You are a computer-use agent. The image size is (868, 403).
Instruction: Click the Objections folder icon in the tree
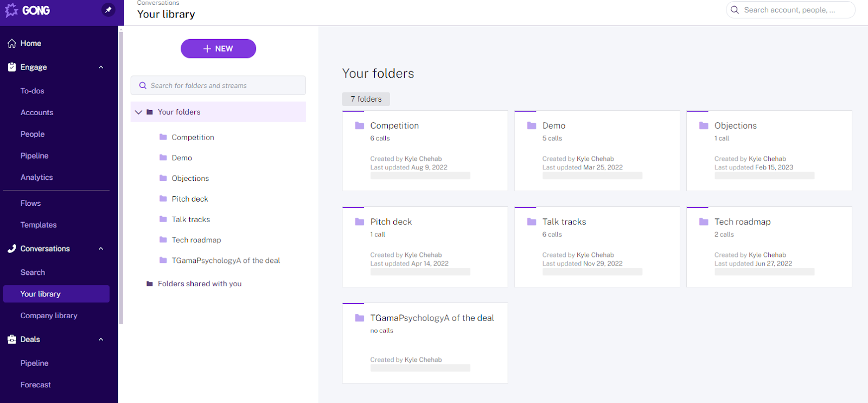click(x=163, y=178)
